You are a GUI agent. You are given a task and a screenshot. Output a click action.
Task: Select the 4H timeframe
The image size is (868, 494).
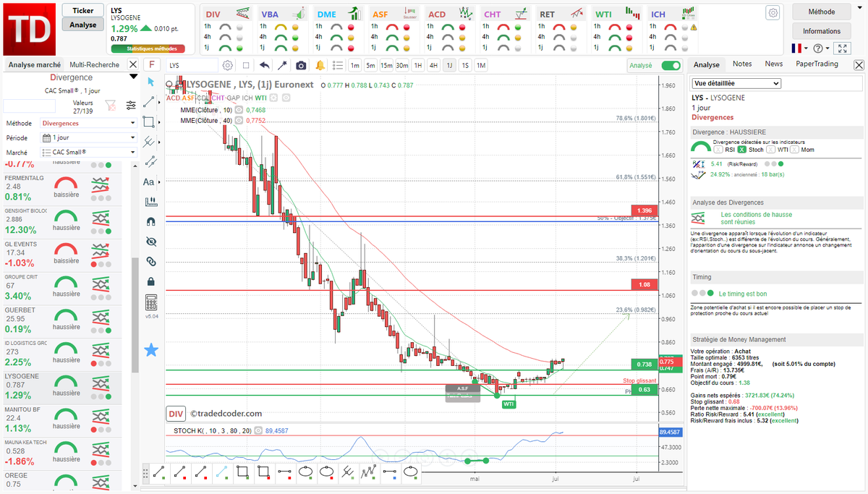coord(433,65)
